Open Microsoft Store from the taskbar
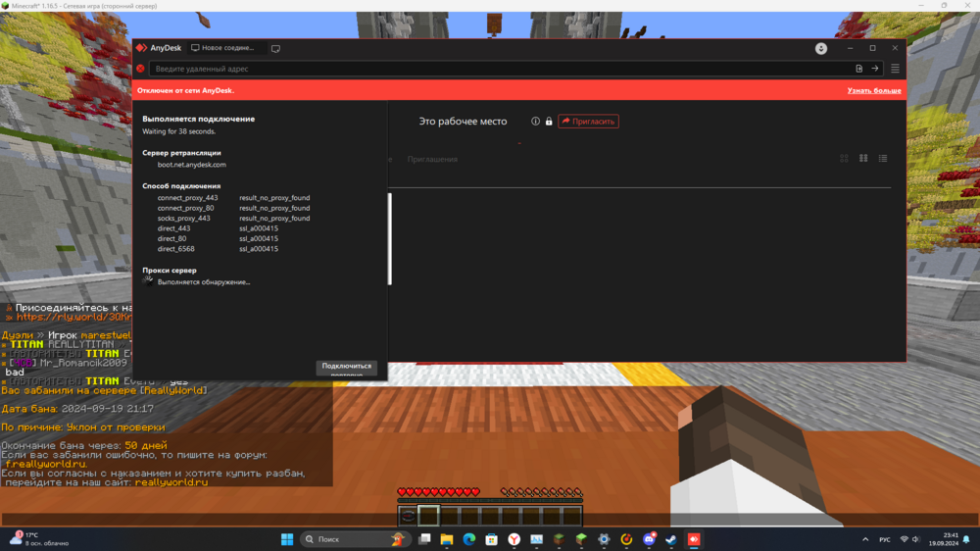 [x=491, y=539]
